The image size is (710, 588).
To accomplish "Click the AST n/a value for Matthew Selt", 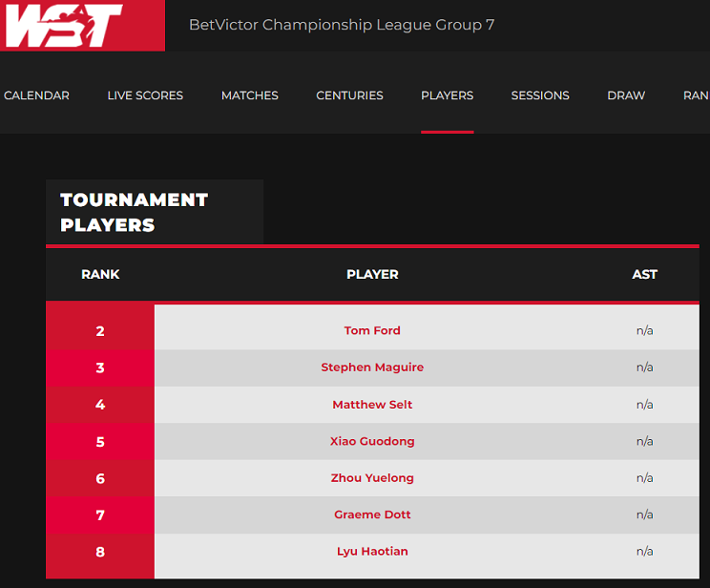I will (645, 405).
